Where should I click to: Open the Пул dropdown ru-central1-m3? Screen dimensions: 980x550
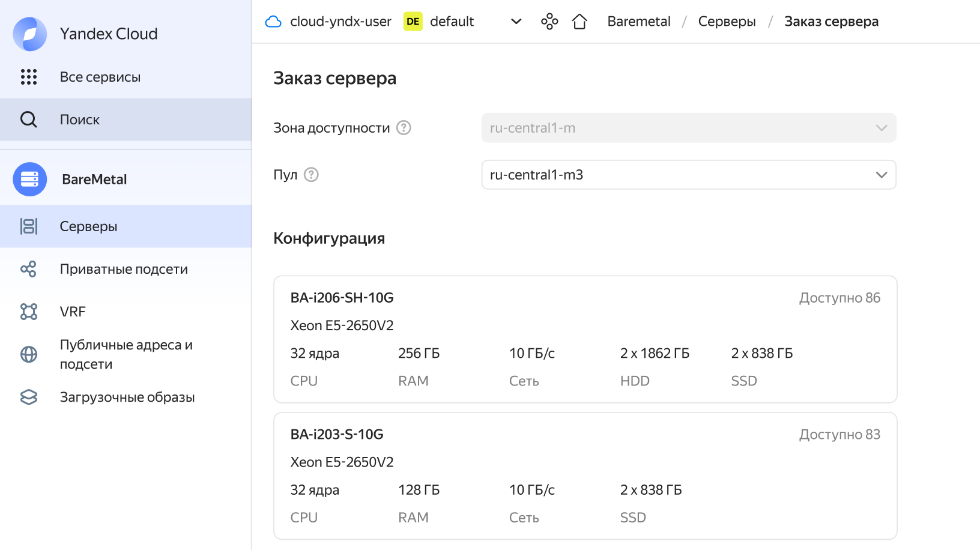(x=689, y=175)
